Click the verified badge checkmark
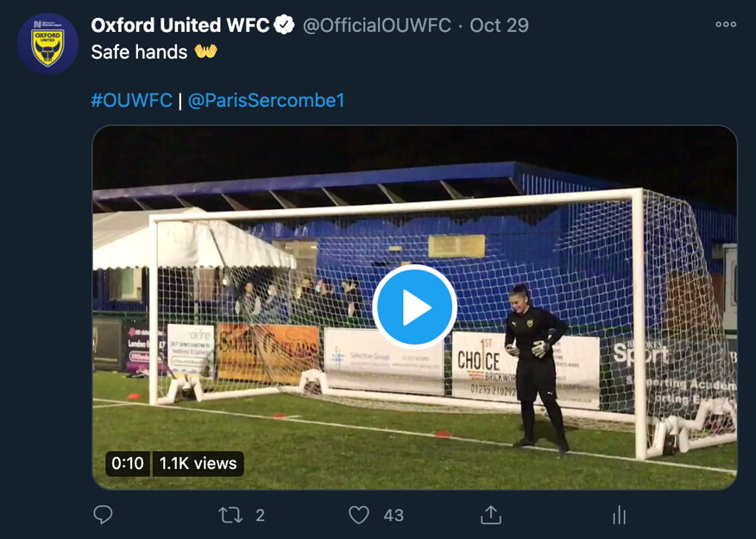 [x=284, y=24]
